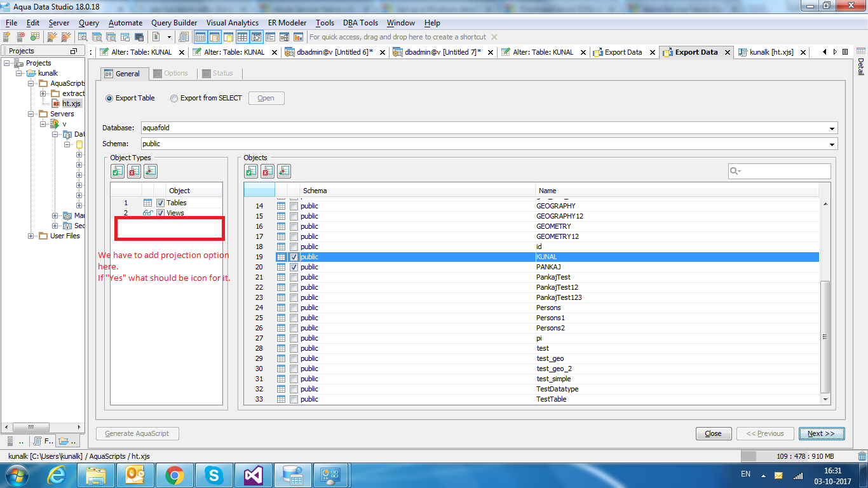Viewport: 868px width, 488px height.
Task: Check the Persons table checkbox
Action: 294,308
